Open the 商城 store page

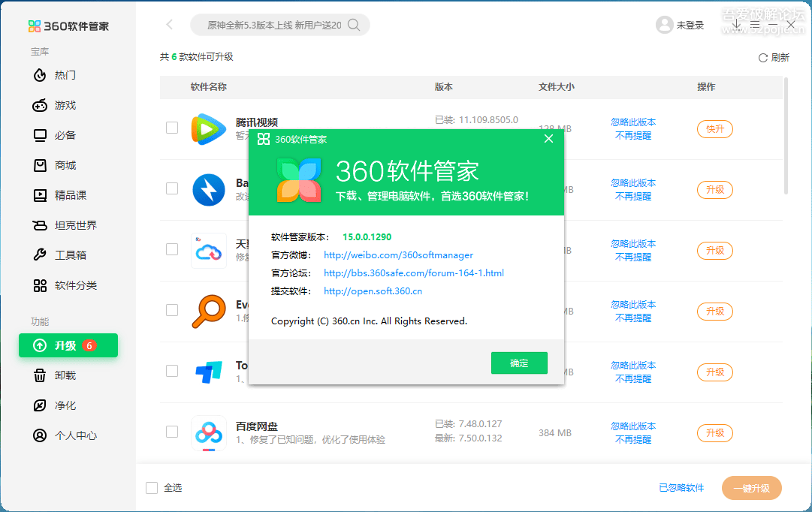[x=41, y=165]
